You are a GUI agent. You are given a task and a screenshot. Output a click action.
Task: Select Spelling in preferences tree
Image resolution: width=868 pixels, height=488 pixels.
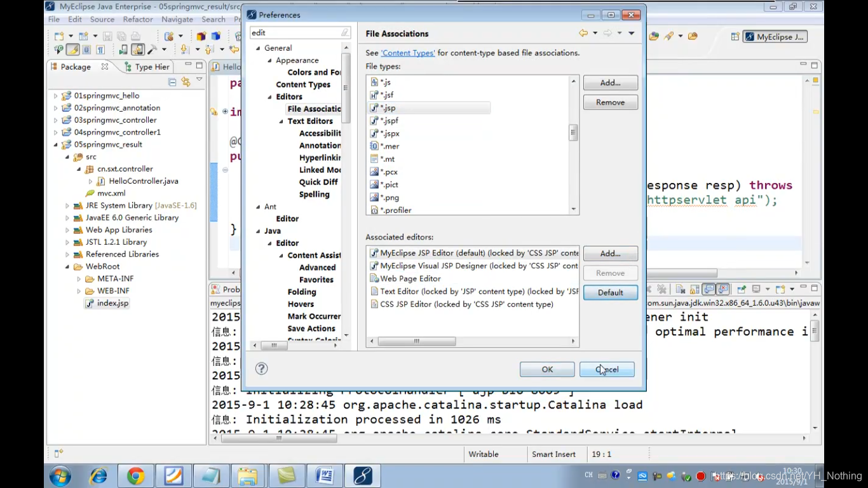315,194
